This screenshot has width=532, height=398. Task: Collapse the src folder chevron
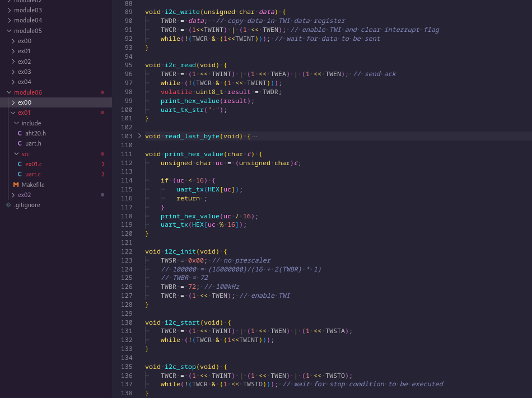point(16,154)
